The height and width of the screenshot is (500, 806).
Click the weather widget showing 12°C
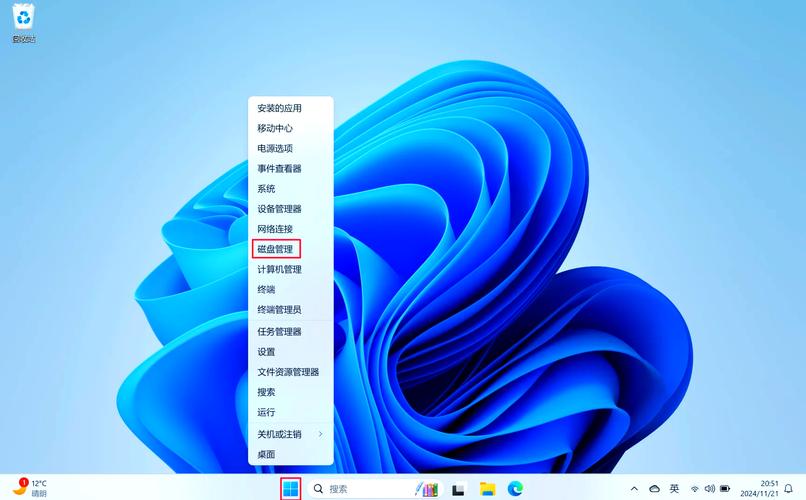point(30,488)
